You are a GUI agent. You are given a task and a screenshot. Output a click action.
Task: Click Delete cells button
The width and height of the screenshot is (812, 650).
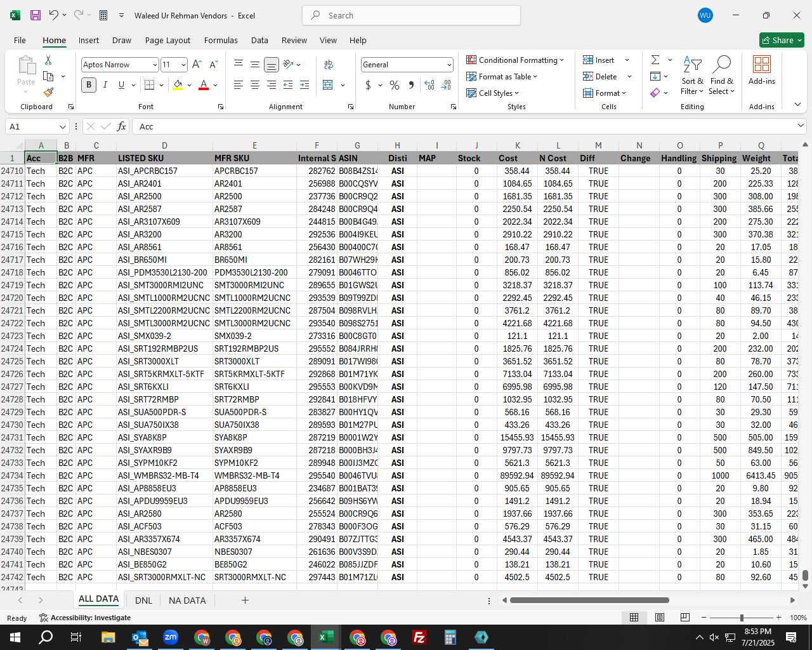click(x=600, y=76)
